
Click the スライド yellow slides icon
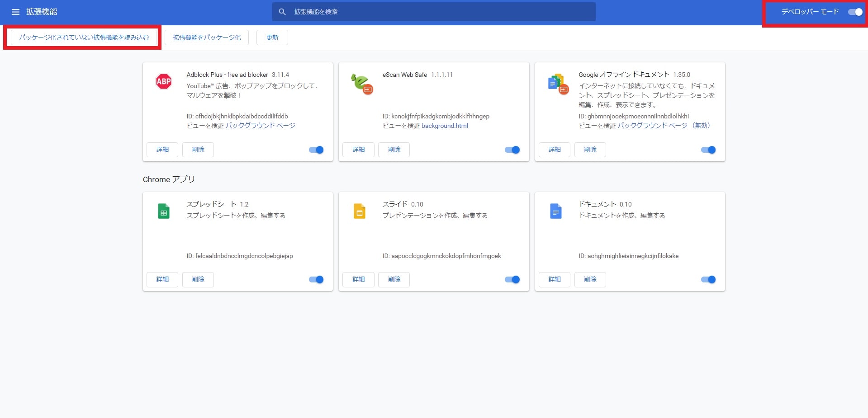(360, 211)
